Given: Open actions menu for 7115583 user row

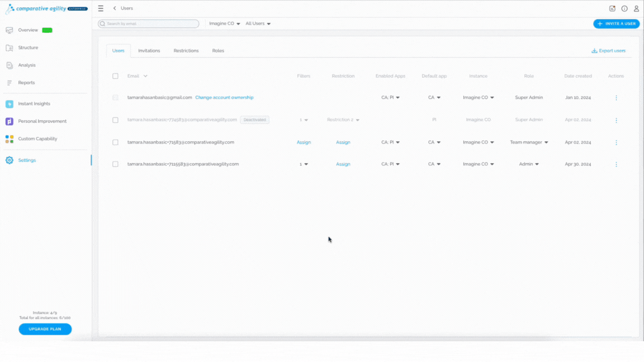Looking at the screenshot, I should [616, 164].
